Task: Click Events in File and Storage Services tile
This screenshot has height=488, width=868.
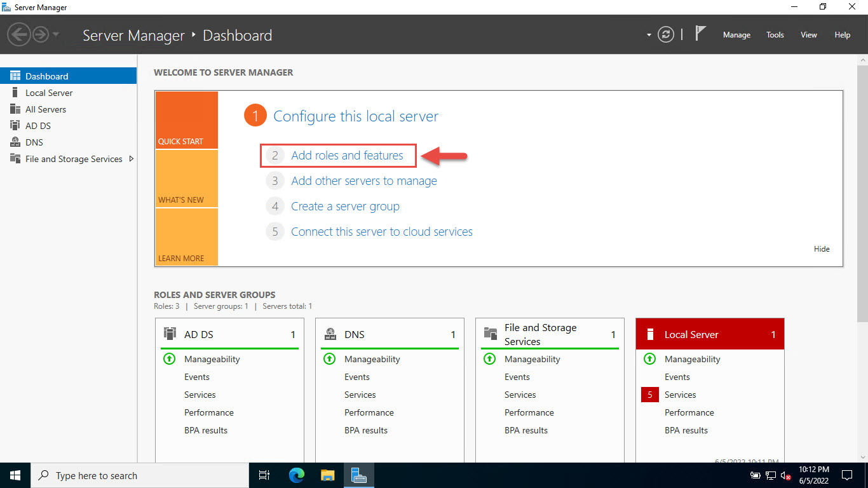Action: (517, 377)
